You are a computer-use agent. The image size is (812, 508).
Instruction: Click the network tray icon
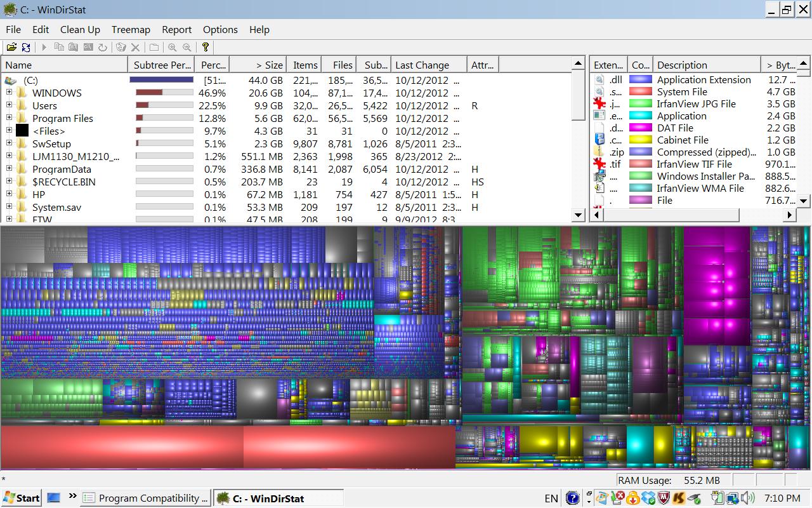point(732,498)
